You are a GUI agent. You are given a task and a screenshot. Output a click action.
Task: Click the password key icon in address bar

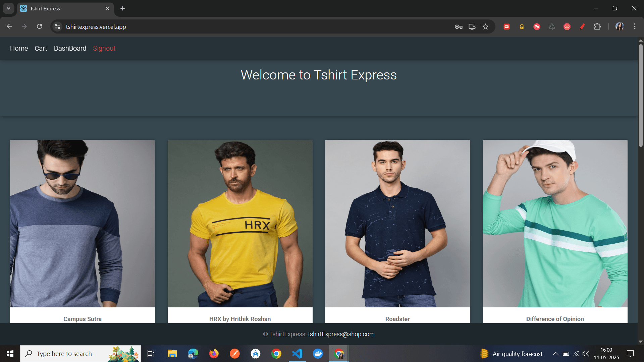(x=459, y=26)
